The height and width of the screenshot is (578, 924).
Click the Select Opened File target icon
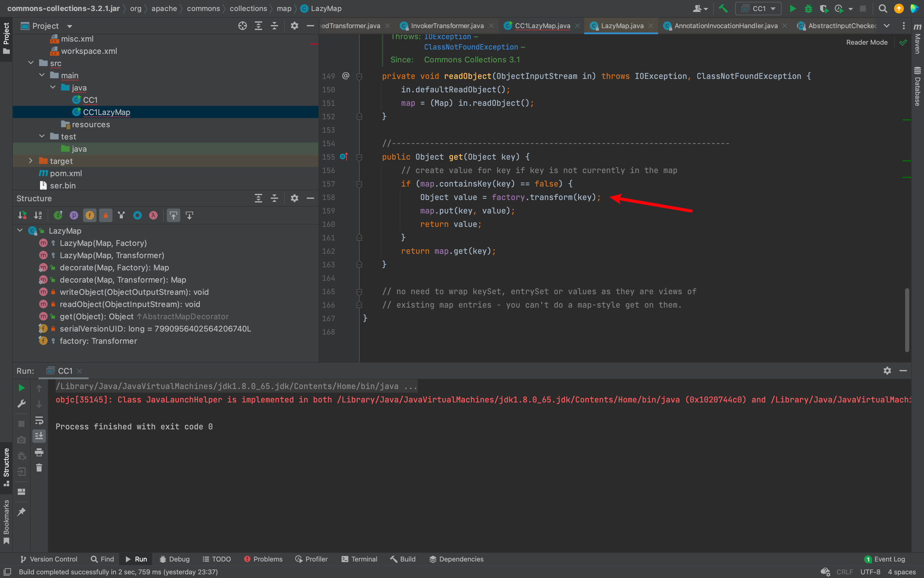(x=242, y=26)
